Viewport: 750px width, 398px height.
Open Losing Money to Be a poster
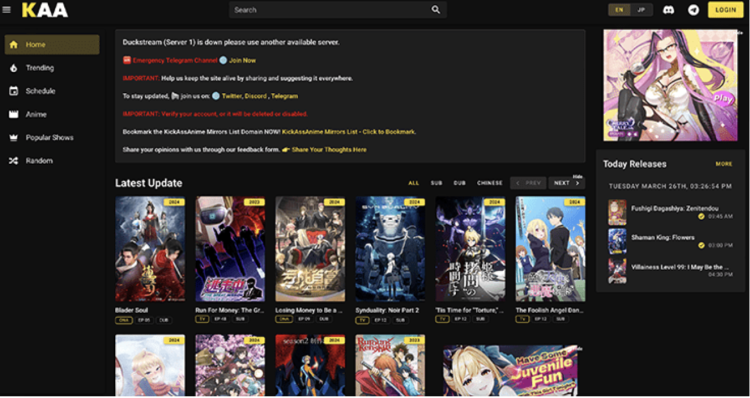(x=310, y=249)
